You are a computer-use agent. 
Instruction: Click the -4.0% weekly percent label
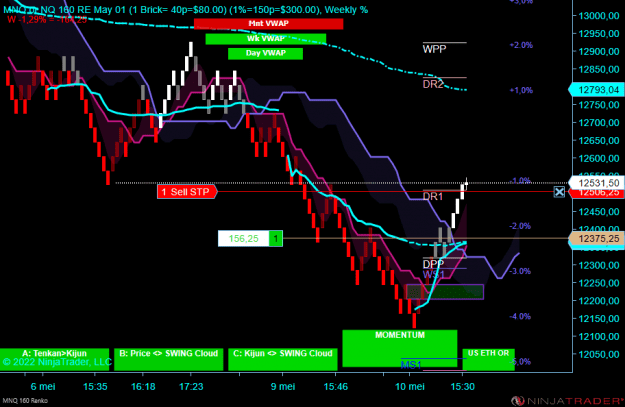click(x=520, y=317)
